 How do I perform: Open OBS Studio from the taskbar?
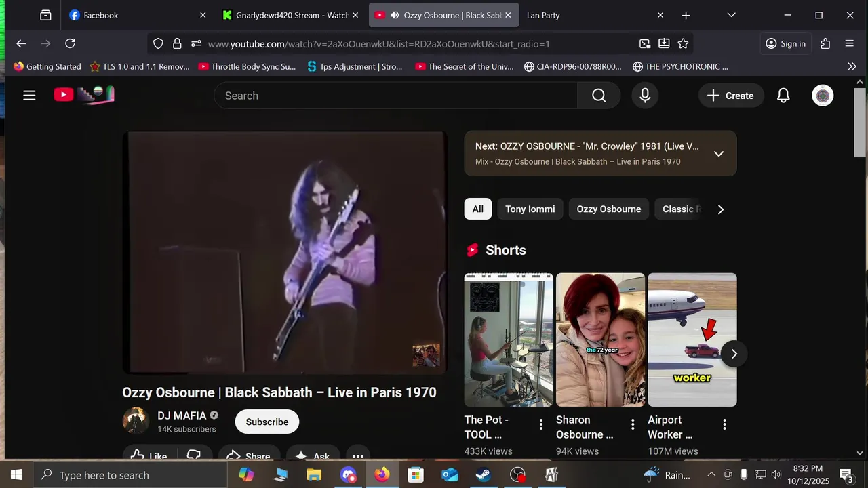[517, 475]
